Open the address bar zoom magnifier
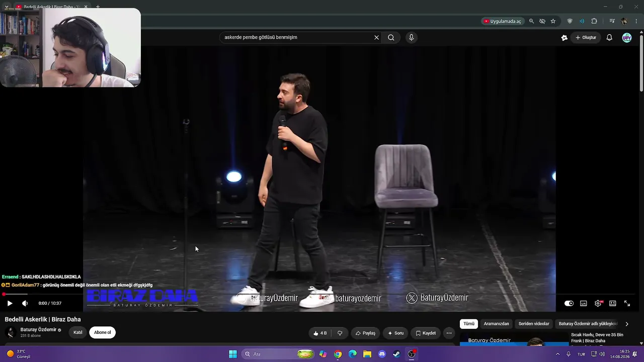Image resolution: width=644 pixels, height=362 pixels. coord(531,21)
